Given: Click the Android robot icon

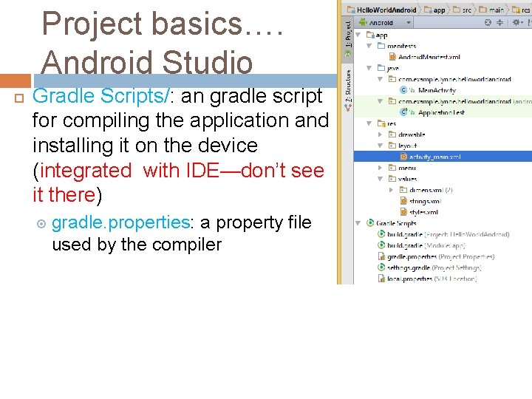Looking at the screenshot, I should (363, 22).
